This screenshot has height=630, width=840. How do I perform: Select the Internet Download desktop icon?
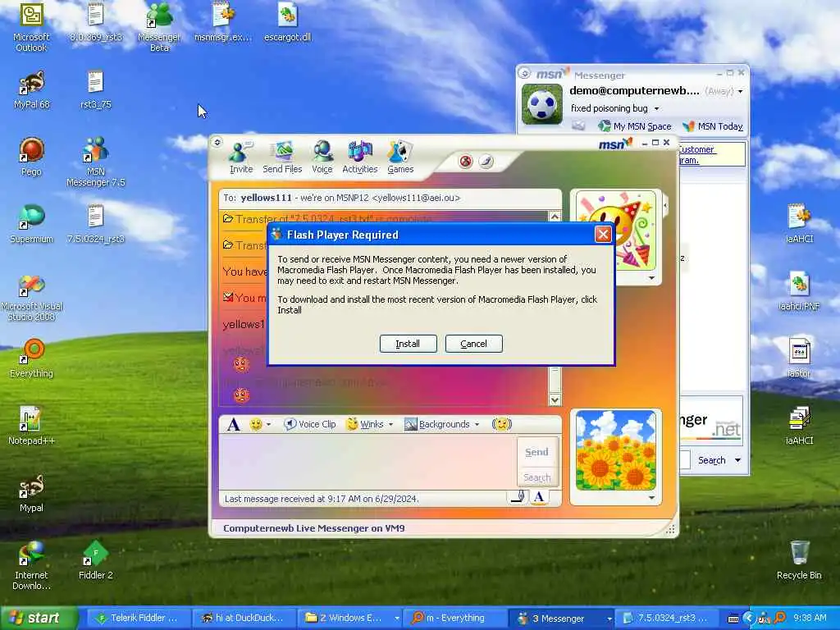pyautogui.click(x=31, y=566)
